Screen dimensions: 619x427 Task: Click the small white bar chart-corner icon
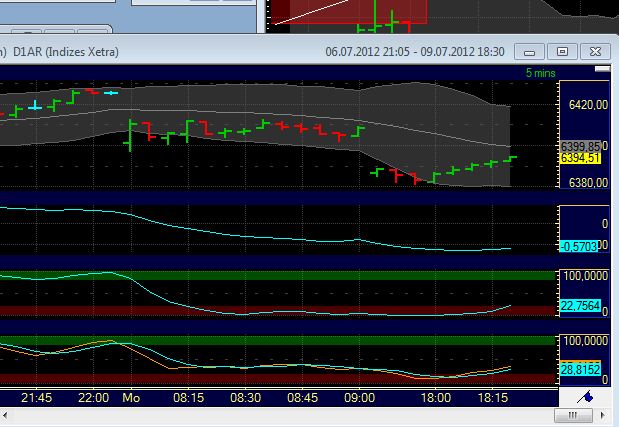point(602,69)
